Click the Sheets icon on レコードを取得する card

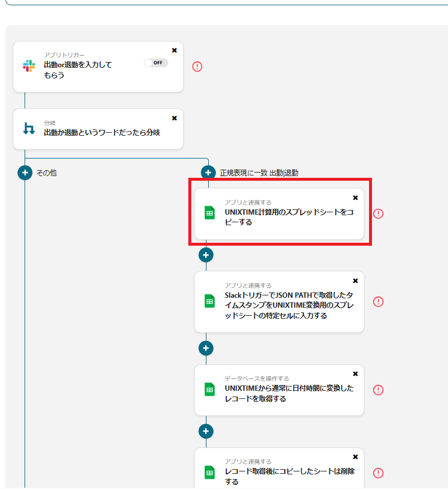pyautogui.click(x=209, y=389)
